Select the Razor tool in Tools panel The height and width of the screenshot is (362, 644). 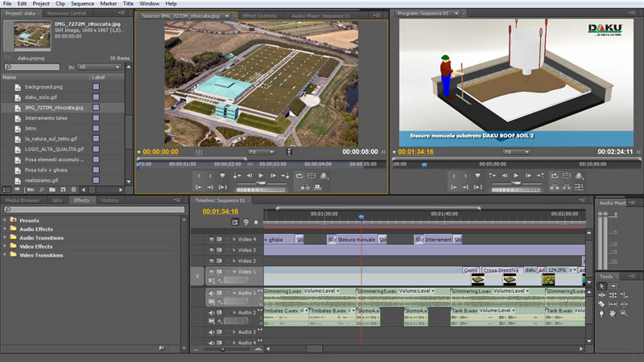point(602,305)
